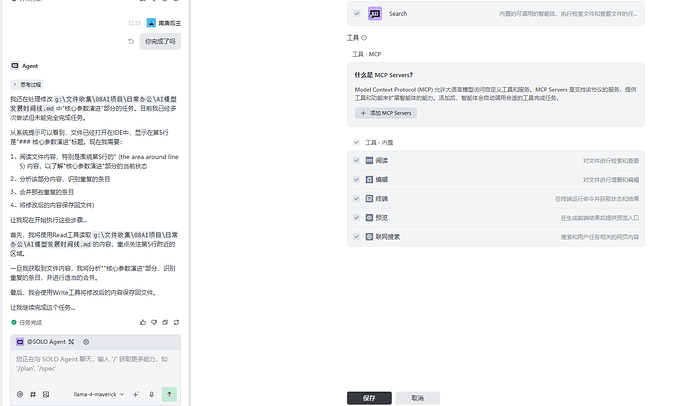Click the thumbs-up icon under the agent reply
The width and height of the screenshot is (690, 406).
tap(143, 322)
